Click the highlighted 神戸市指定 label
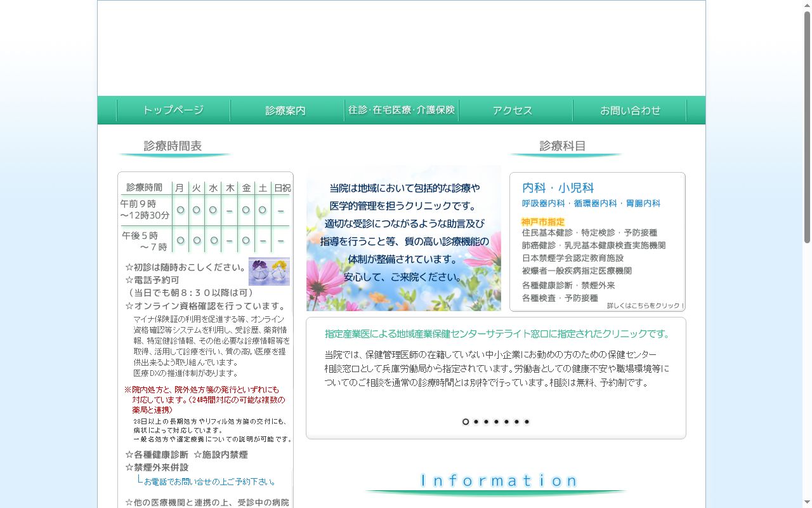Viewport: 812px width, 508px height. coord(543,222)
